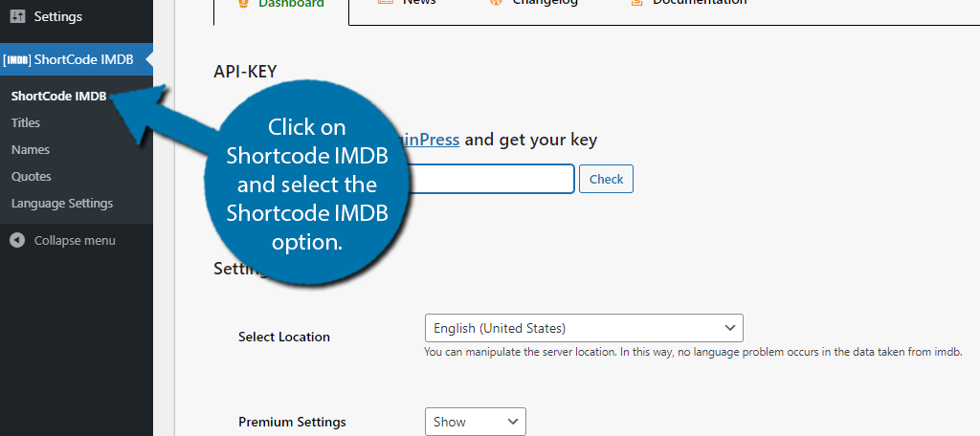
Task: Click the WordPress icon on Changelog tab
Action: 496,3
